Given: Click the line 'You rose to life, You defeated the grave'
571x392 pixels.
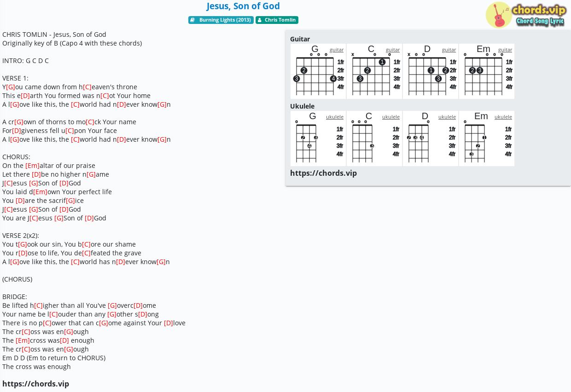Looking at the screenshot, I should 72,253.
